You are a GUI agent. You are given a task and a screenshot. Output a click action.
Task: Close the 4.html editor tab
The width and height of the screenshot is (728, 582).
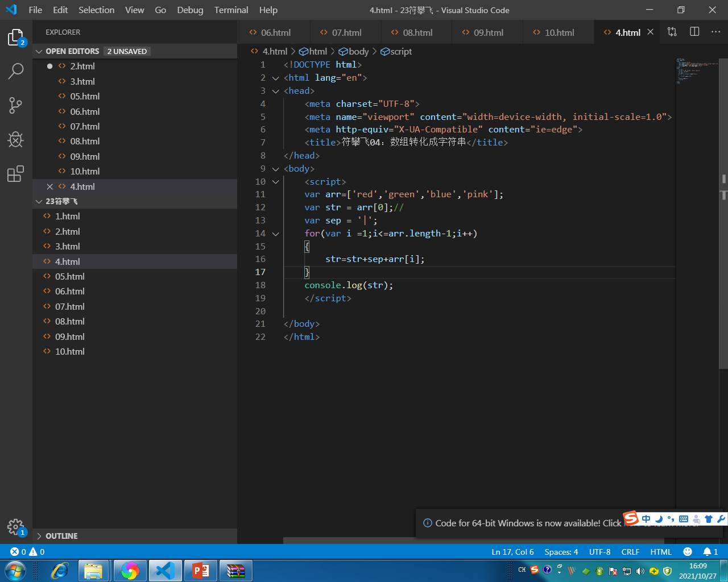pos(650,32)
